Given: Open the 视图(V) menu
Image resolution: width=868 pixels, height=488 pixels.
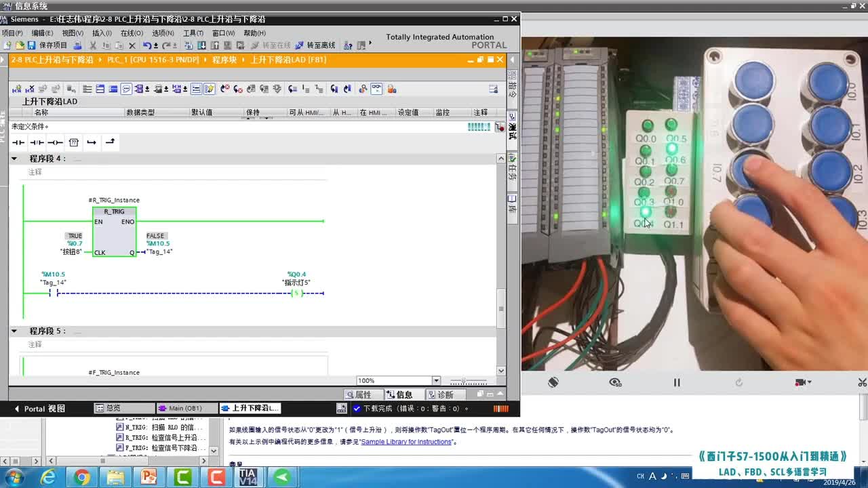Looking at the screenshot, I should 73,33.
